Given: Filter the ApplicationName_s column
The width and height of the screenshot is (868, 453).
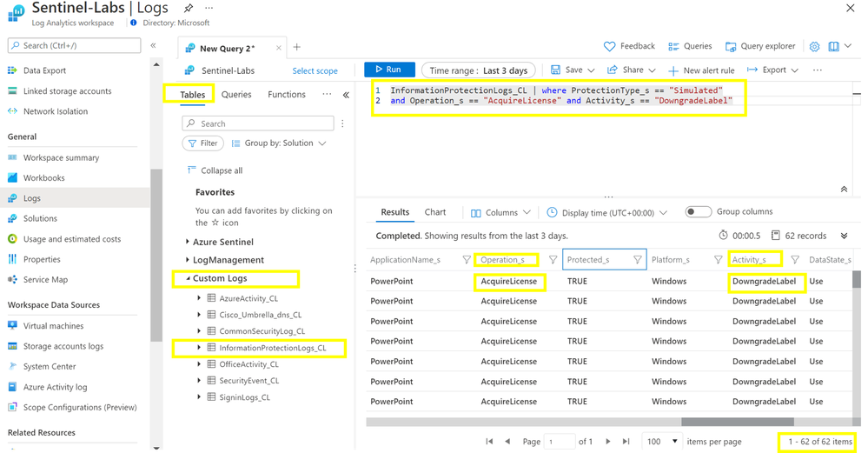Looking at the screenshot, I should click(x=466, y=260).
